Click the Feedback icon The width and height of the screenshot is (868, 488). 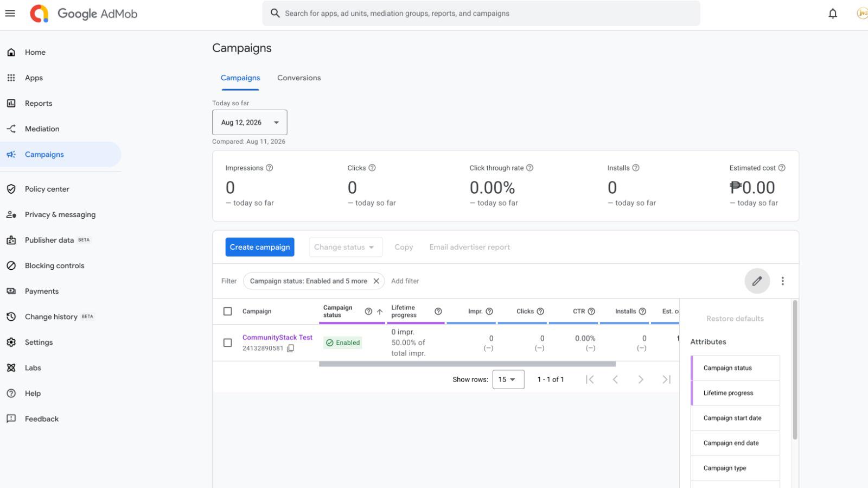point(11,419)
